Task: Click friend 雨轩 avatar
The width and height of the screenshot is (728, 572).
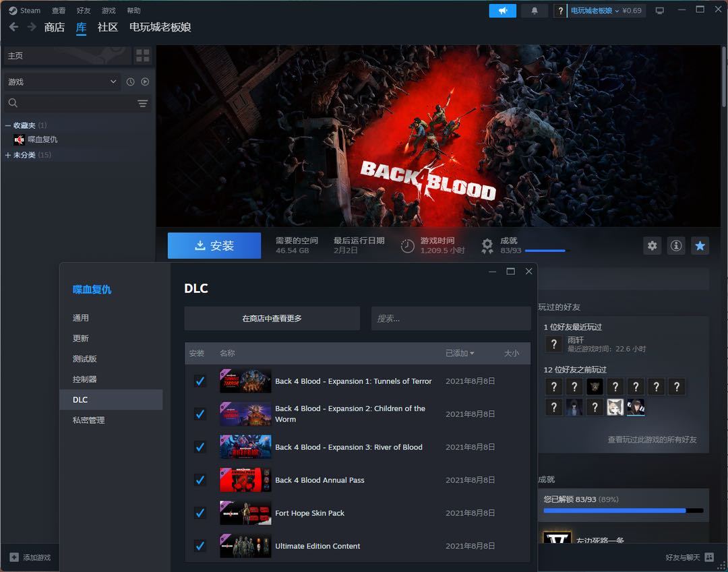Action: [x=554, y=344]
